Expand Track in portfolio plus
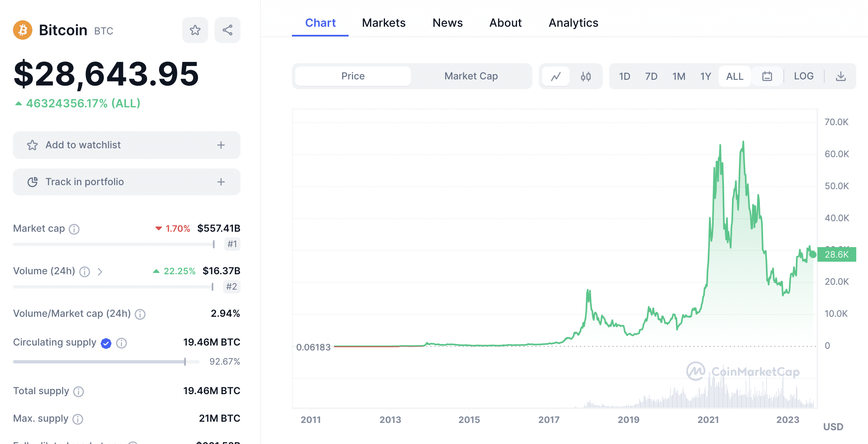 tap(221, 182)
